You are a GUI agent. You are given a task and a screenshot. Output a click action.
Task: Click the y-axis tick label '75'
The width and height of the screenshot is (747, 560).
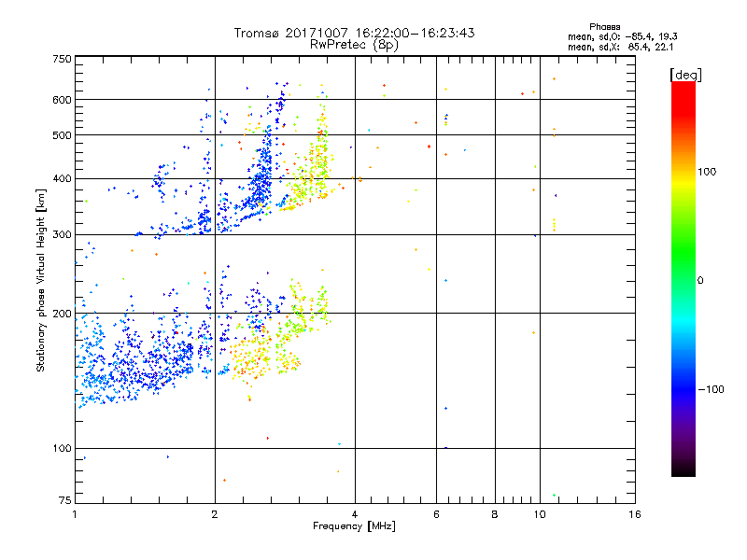click(65, 500)
